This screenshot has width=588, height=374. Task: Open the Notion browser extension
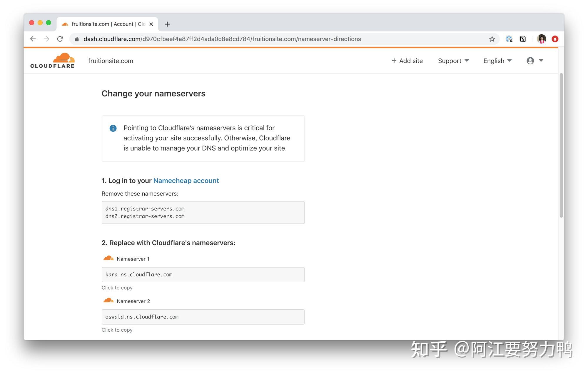[523, 39]
